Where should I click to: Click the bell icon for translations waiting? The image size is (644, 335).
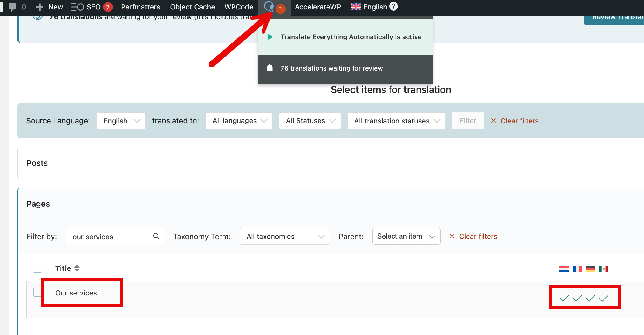pos(269,68)
